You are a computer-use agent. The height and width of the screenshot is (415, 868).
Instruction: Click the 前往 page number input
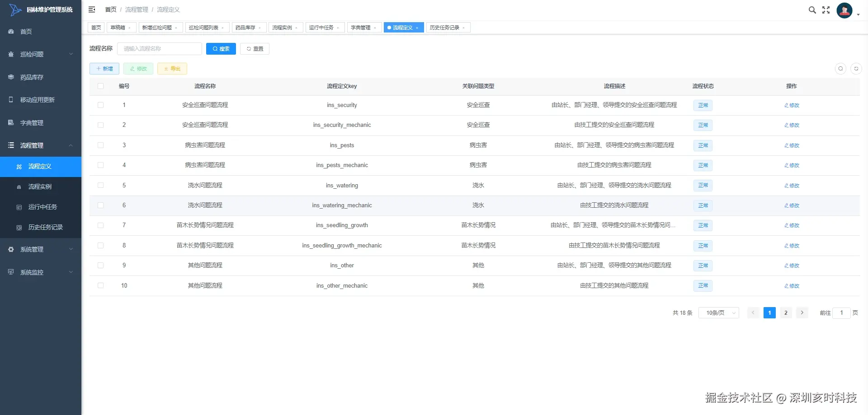(841, 312)
